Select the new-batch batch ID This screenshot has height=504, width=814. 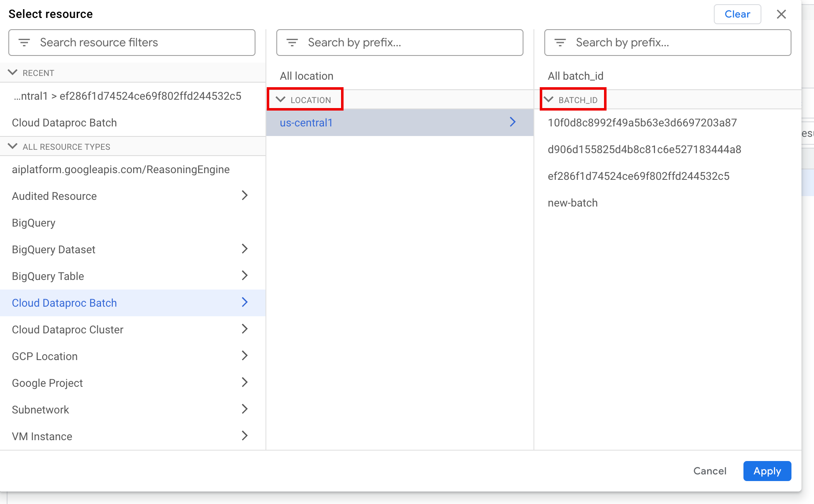click(572, 203)
